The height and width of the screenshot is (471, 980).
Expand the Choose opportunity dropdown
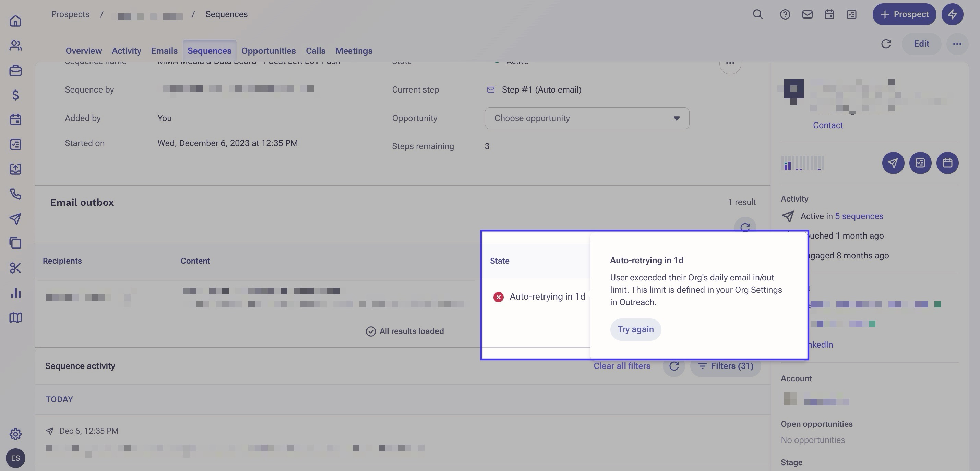coord(587,118)
